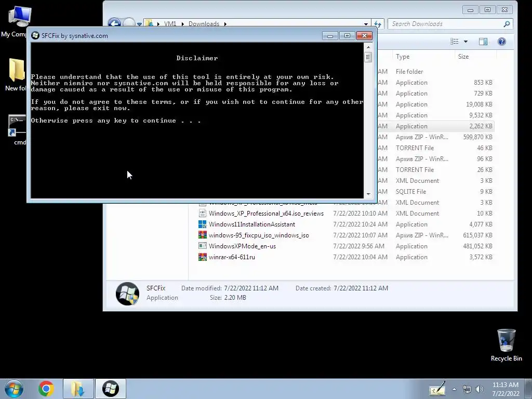This screenshot has width=532, height=399.
Task: Click the SQLITE File type cell
Action: 410,192
